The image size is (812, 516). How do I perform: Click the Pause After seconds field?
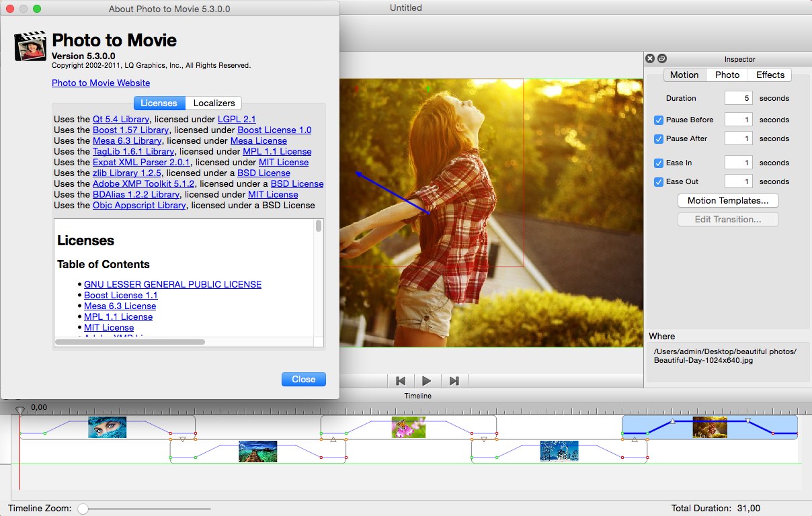tap(738, 138)
